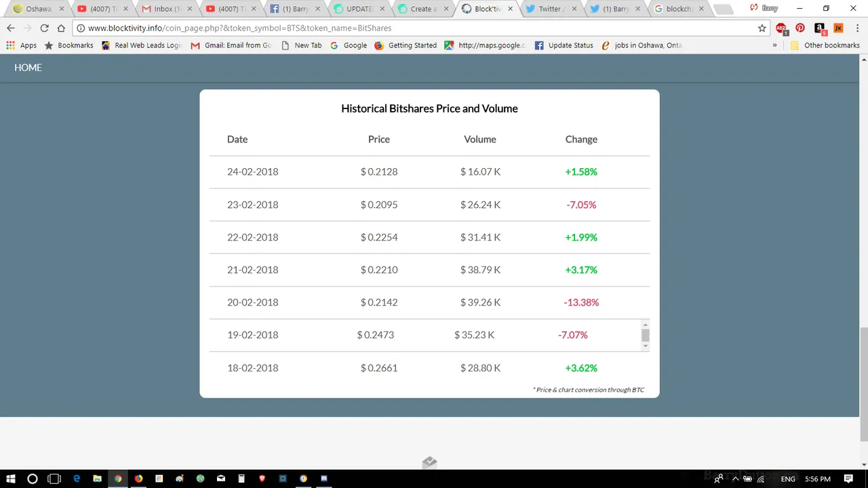
Task: Select the $ 0.2661 price cell
Action: (379, 368)
